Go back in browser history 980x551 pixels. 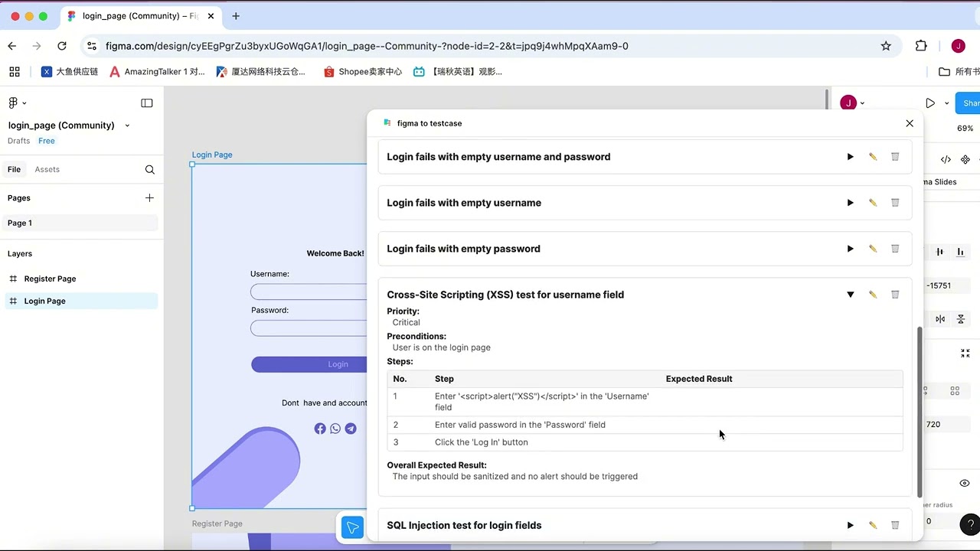(12, 46)
